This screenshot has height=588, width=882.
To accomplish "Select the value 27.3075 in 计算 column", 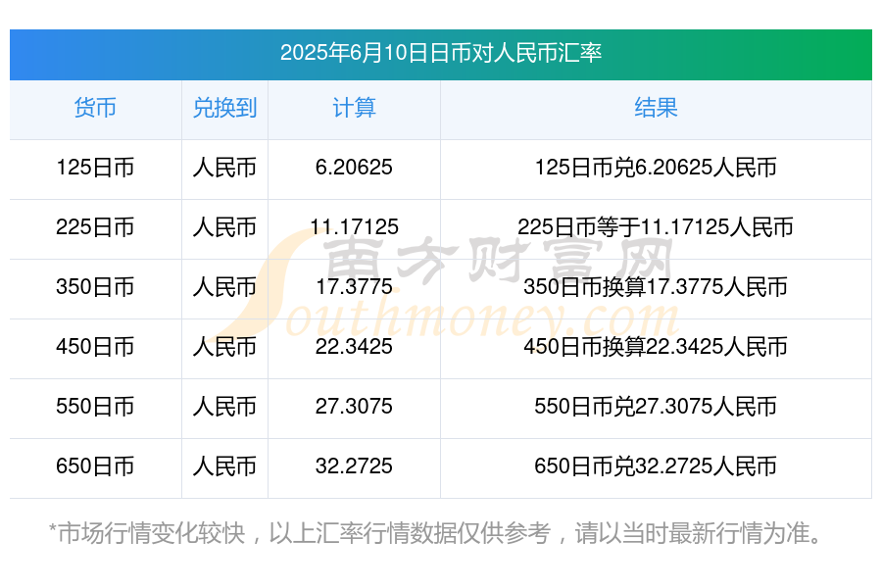I will [x=354, y=407].
